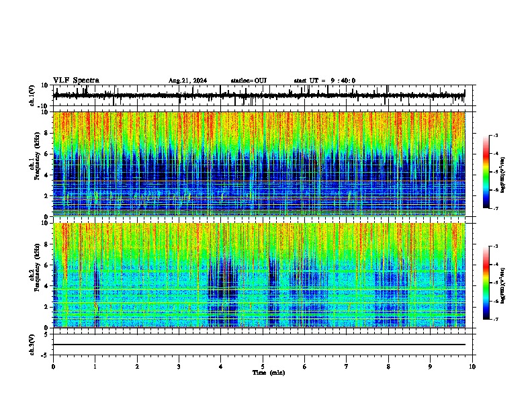This screenshot has height=411, width=532.
Task: Click the ch.1 PSD color scale bar
Action: (486, 172)
